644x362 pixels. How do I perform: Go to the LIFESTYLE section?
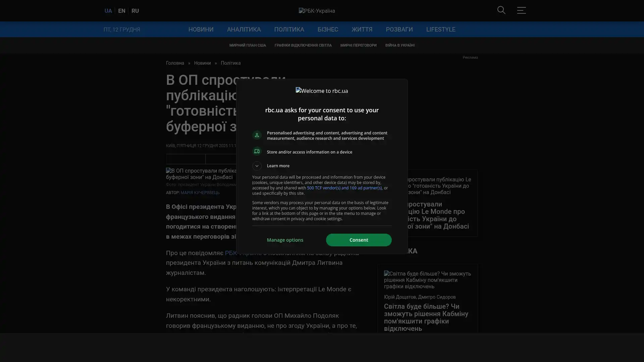(x=440, y=29)
